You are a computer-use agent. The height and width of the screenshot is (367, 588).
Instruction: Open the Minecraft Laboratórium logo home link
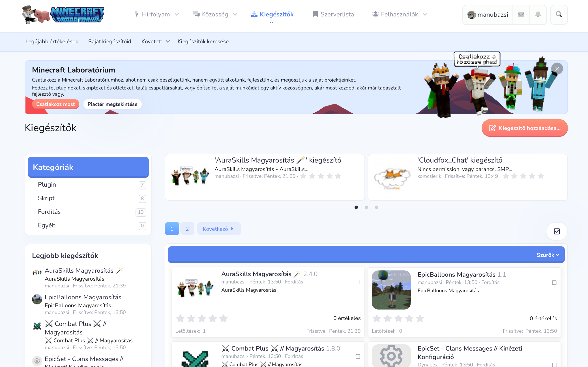[x=63, y=14]
